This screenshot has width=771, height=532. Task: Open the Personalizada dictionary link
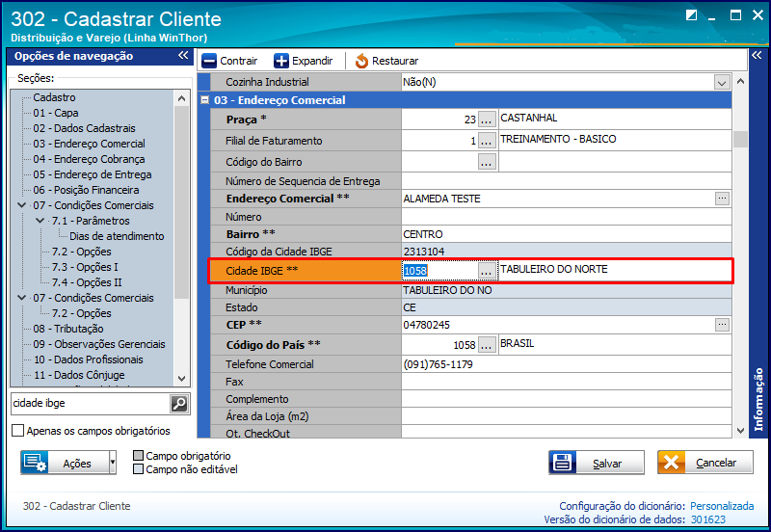[x=722, y=506]
